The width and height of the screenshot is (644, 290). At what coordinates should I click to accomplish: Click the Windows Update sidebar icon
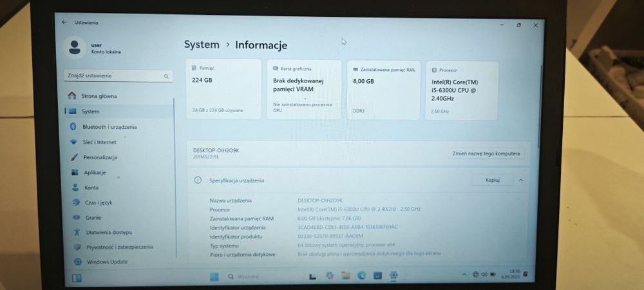pyautogui.click(x=78, y=262)
